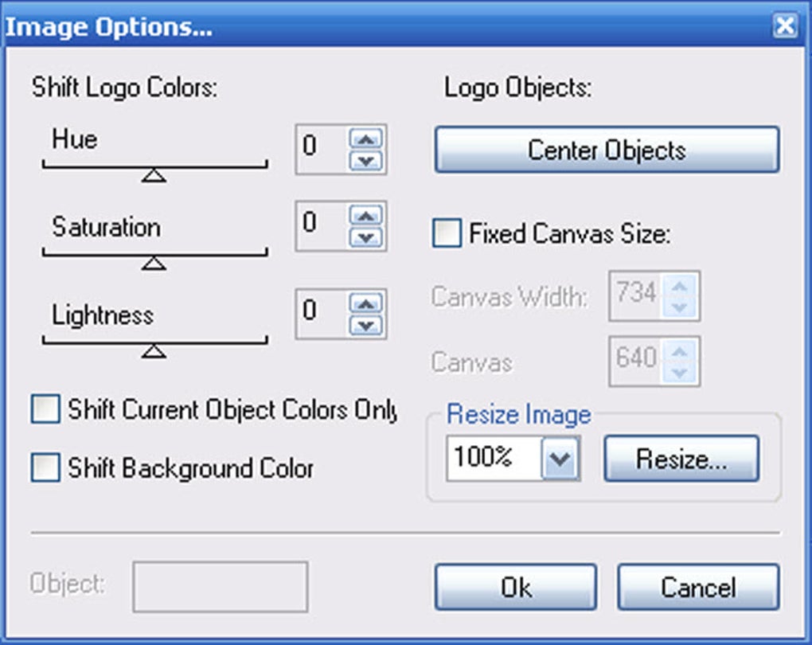Image resolution: width=812 pixels, height=645 pixels.
Task: Click the Lightness slider thumb
Action: point(154,351)
